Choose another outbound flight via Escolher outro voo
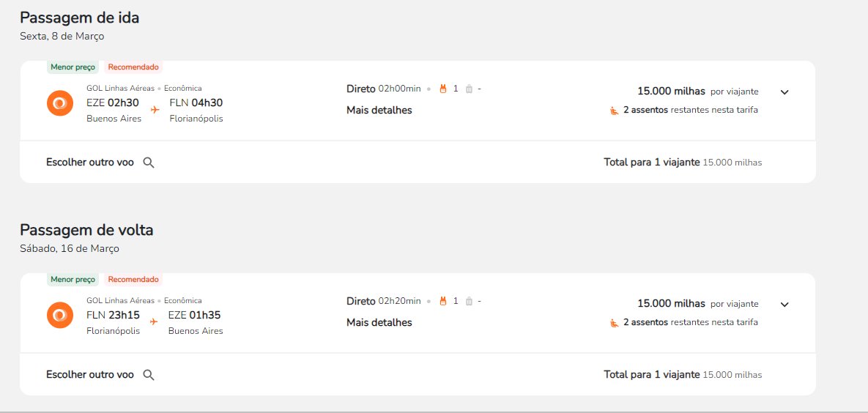868x413 pixels. (x=89, y=163)
